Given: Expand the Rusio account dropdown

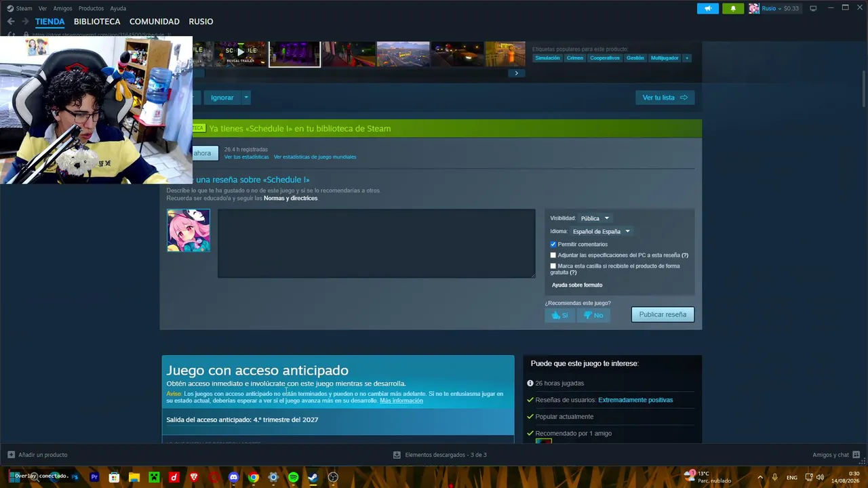Looking at the screenshot, I should point(780,9).
